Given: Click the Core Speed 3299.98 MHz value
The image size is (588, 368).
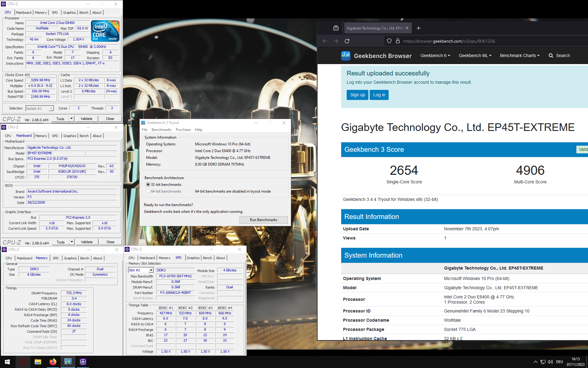Looking at the screenshot, I should (x=40, y=80).
